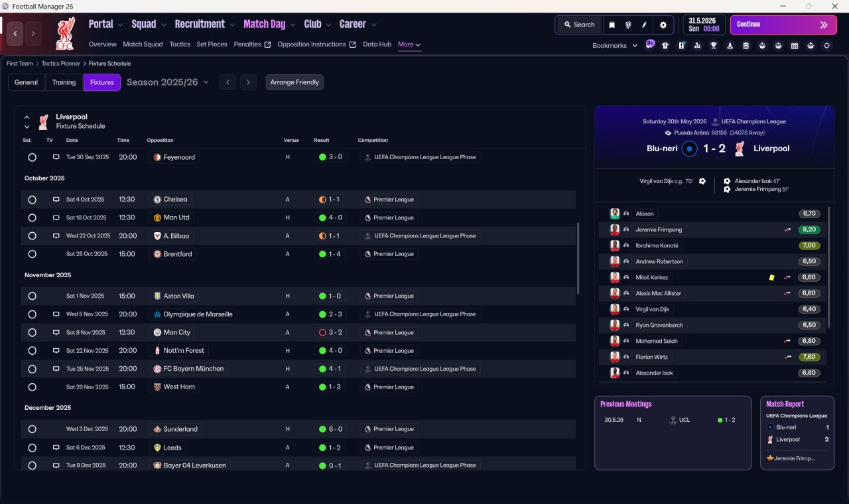This screenshot has width=849, height=504.
Task: Select the Aston Villa fixture radio circle
Action: tap(32, 296)
